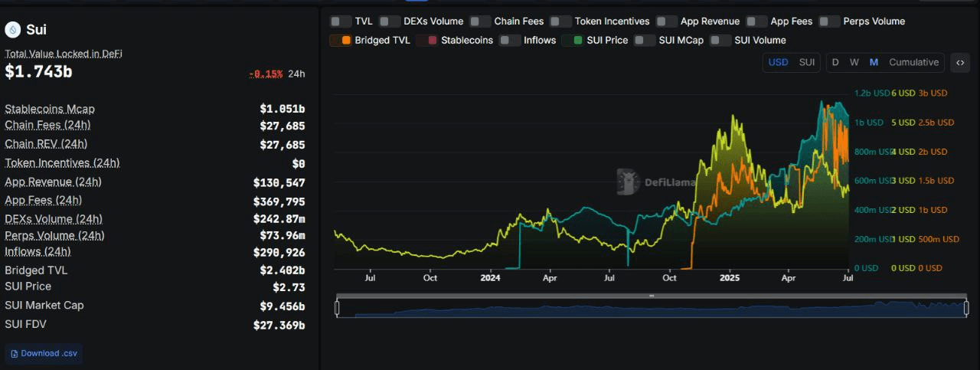Click the $1.051b stablecoins value
980x370 pixels.
pos(283,109)
